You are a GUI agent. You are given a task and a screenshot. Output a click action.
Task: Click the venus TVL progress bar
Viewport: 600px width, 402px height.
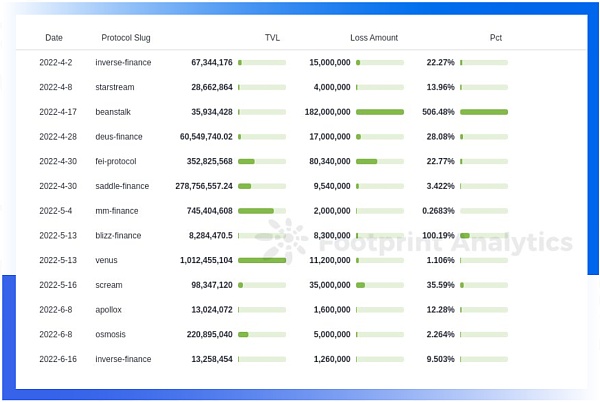tap(262, 260)
